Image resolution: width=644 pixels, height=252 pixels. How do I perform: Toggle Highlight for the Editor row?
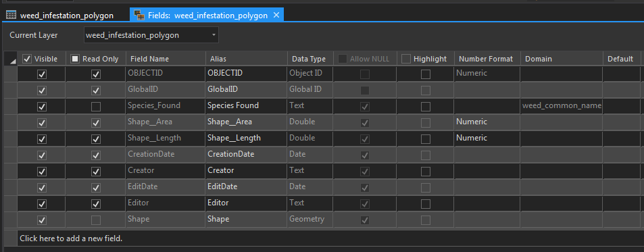426,203
